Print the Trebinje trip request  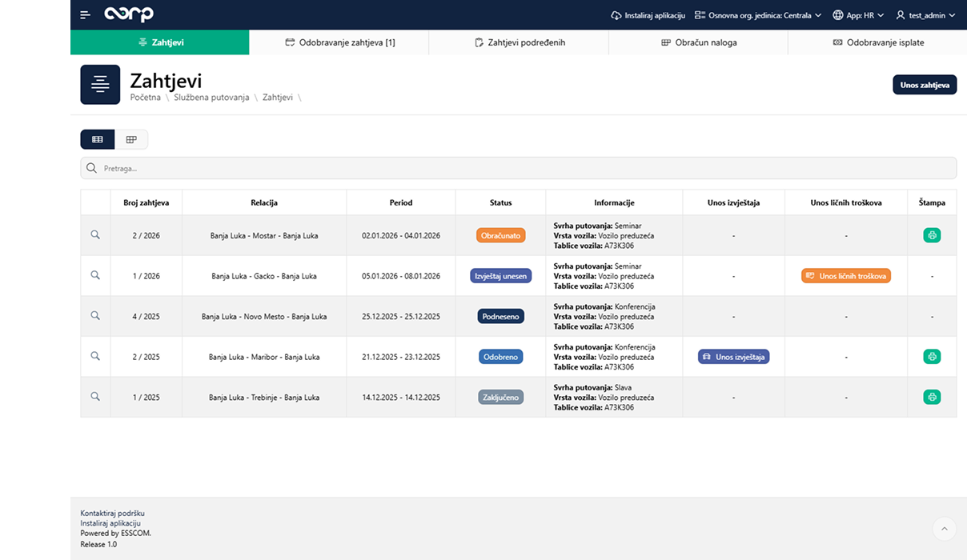tap(931, 397)
